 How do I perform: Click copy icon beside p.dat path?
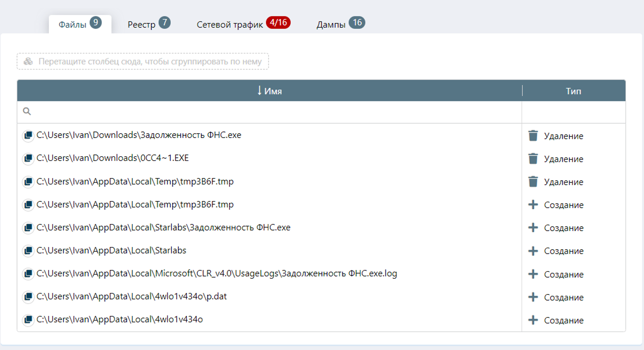point(28,297)
